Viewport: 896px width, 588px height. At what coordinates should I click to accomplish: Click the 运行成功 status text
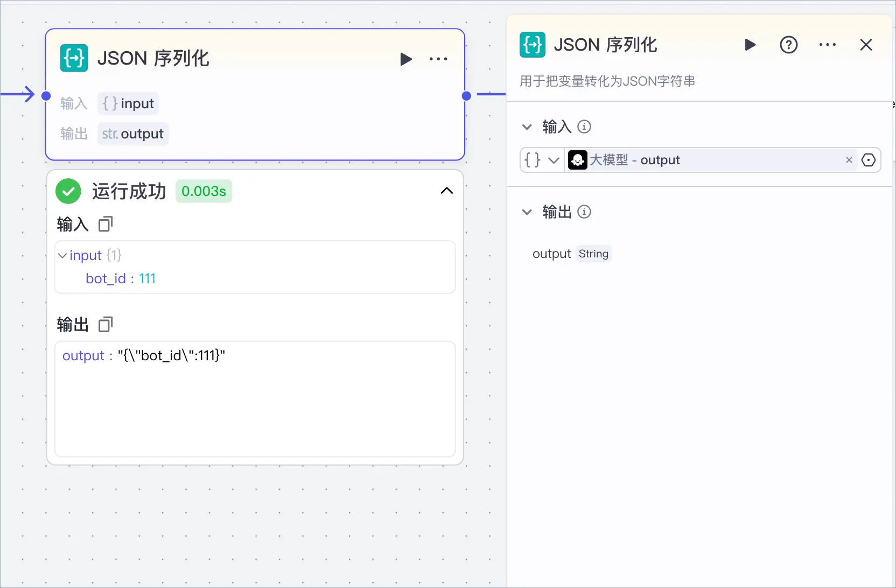click(x=129, y=191)
